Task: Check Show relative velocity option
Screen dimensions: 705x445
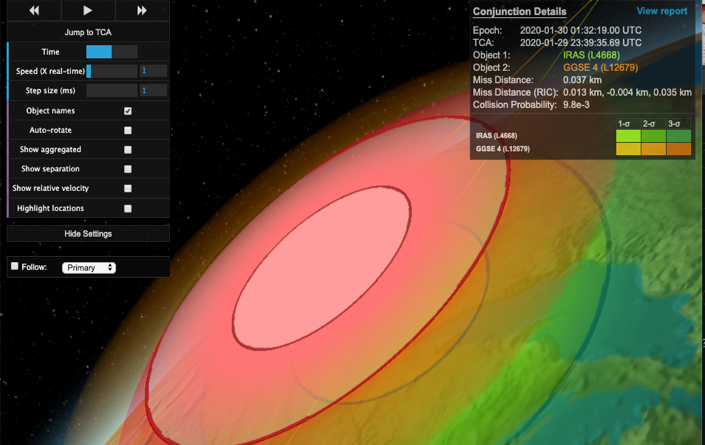Action: tap(128, 188)
